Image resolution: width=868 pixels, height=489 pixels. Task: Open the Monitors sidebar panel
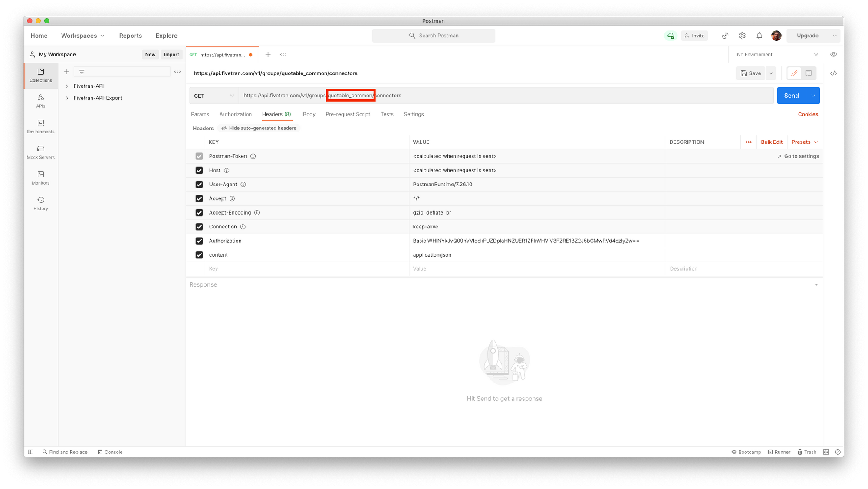pos(41,178)
